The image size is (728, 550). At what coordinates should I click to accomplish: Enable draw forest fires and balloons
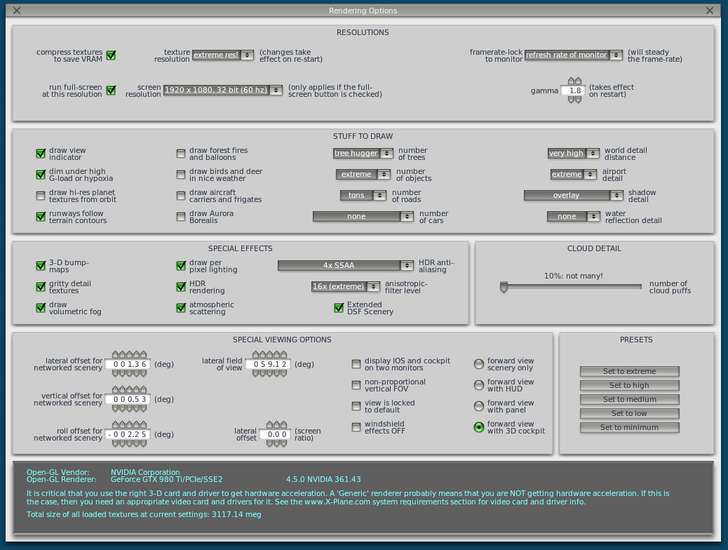181,154
